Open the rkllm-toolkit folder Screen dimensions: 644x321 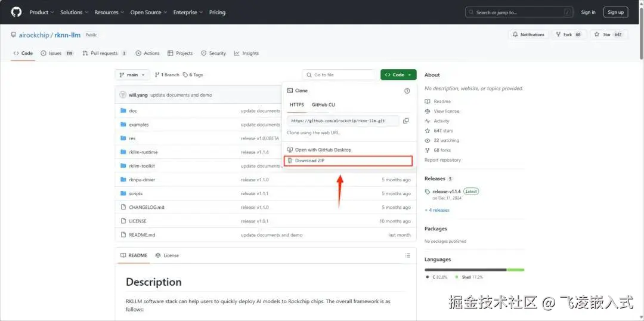[x=142, y=166]
